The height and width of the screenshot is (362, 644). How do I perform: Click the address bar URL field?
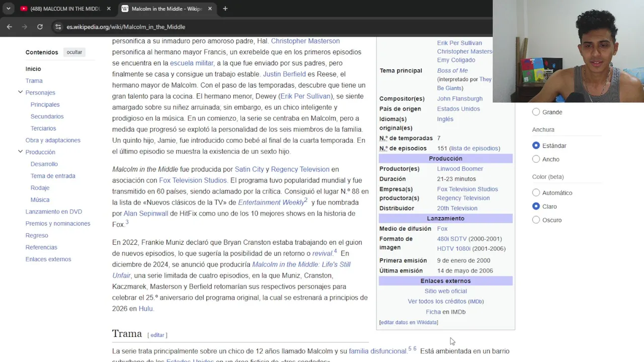coord(272,27)
